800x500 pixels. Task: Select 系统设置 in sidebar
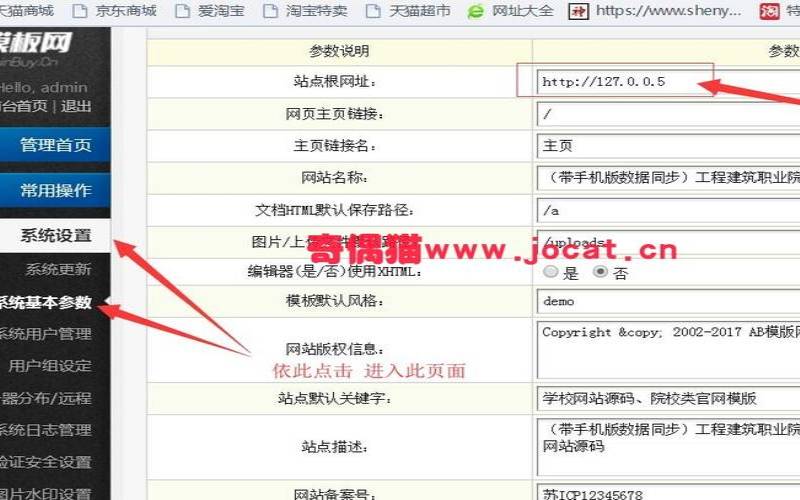(x=55, y=236)
